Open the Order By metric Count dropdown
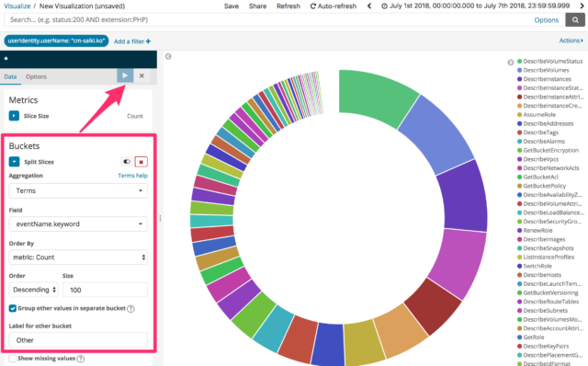Viewport: 588px width, 366px height. click(78, 257)
